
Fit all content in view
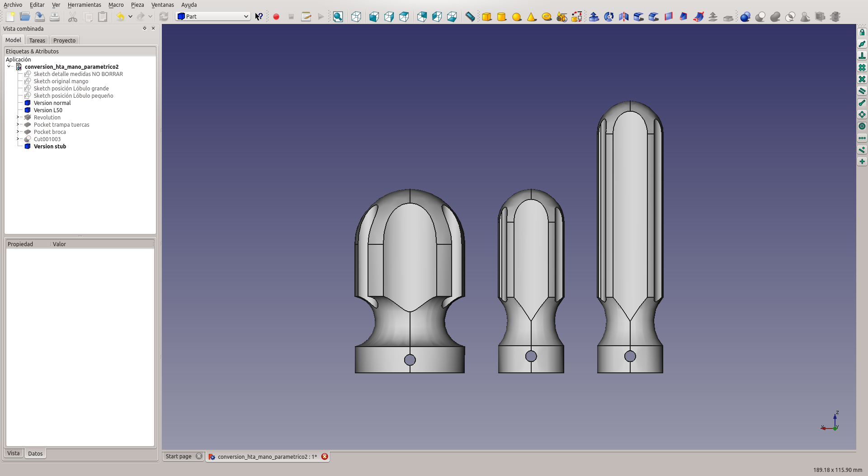coord(338,17)
